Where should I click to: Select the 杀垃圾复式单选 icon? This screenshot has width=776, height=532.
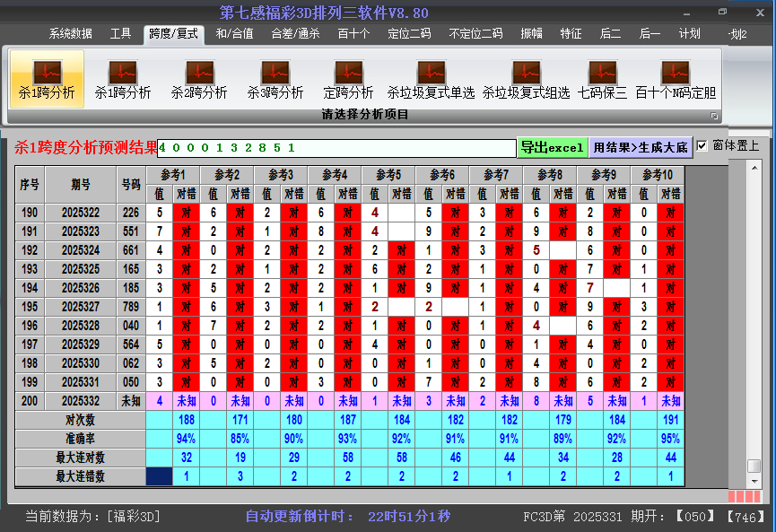[431, 81]
